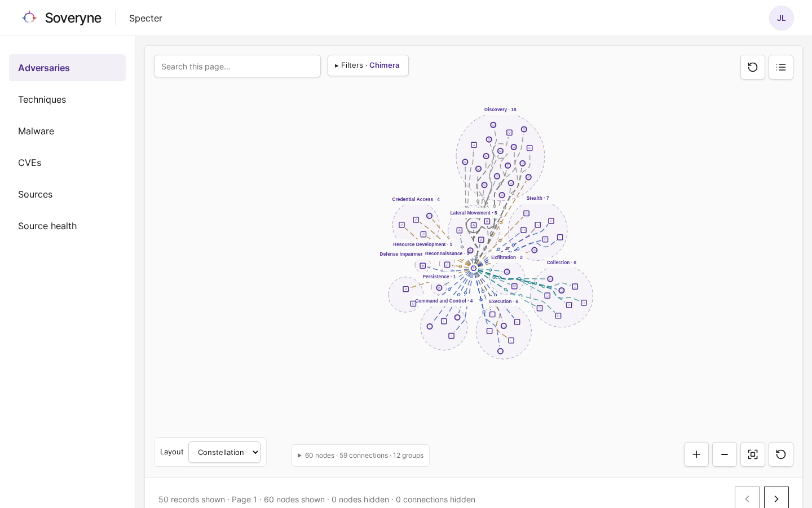The image size is (812, 508).
Task: Open the Malware section
Action: pos(67,131)
